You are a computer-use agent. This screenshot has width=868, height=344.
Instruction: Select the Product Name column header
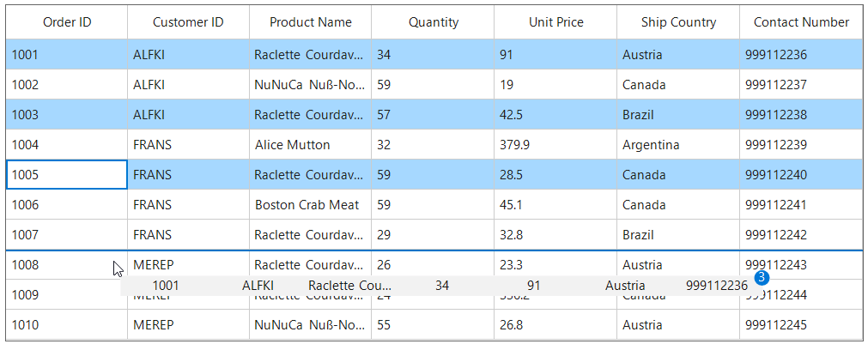[310, 22]
